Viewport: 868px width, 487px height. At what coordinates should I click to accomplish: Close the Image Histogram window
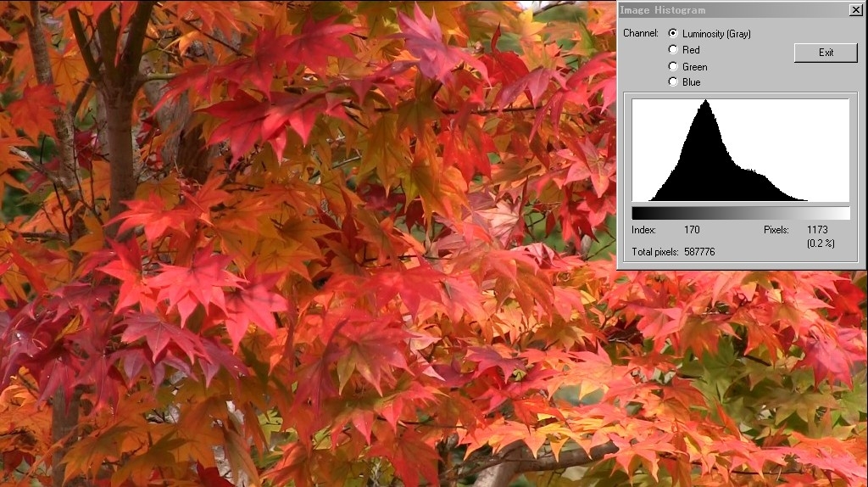tap(855, 9)
